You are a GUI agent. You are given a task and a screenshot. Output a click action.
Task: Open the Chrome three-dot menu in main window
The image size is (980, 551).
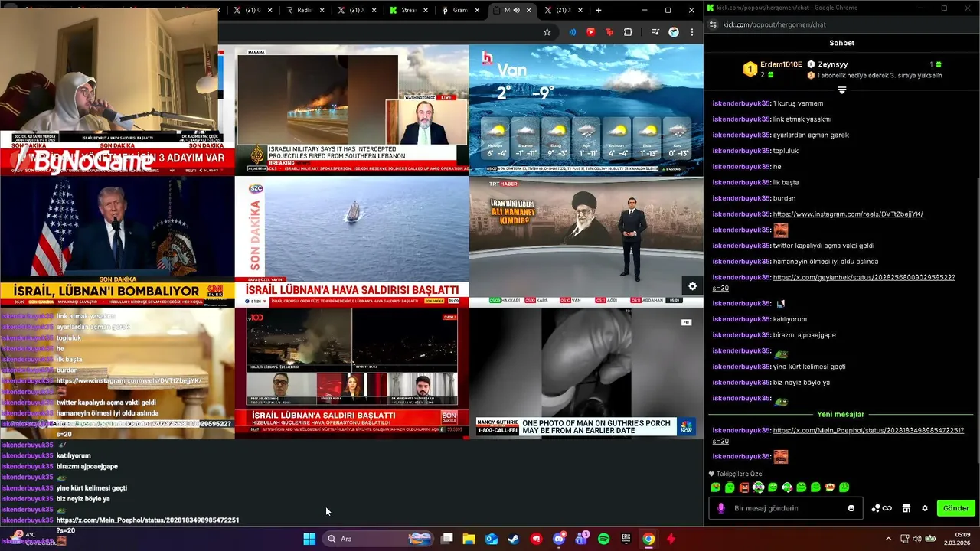point(692,32)
